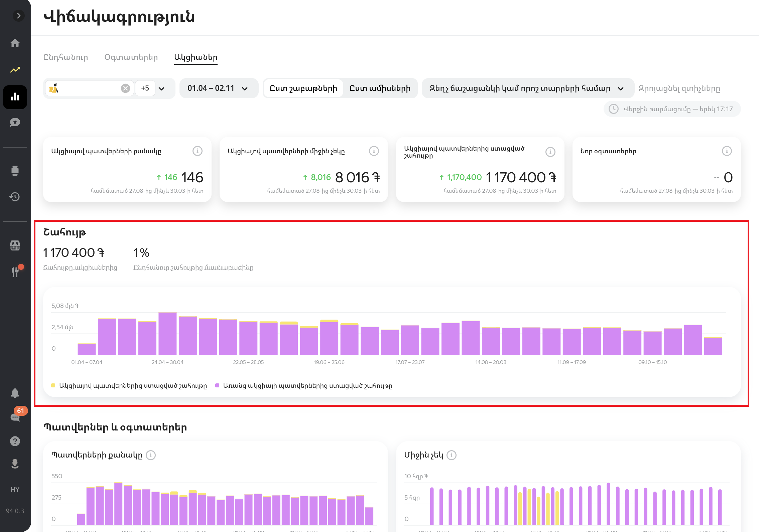Open the fork and knife menu icon
The image size is (759, 532).
[15, 272]
